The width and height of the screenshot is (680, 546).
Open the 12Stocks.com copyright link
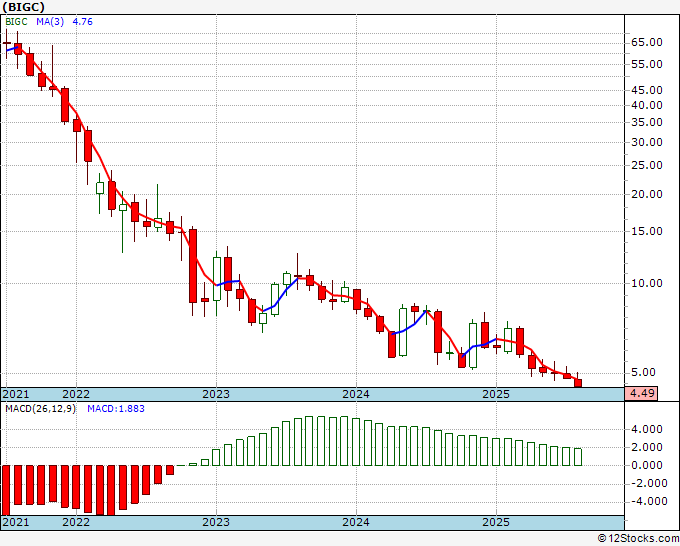638,538
